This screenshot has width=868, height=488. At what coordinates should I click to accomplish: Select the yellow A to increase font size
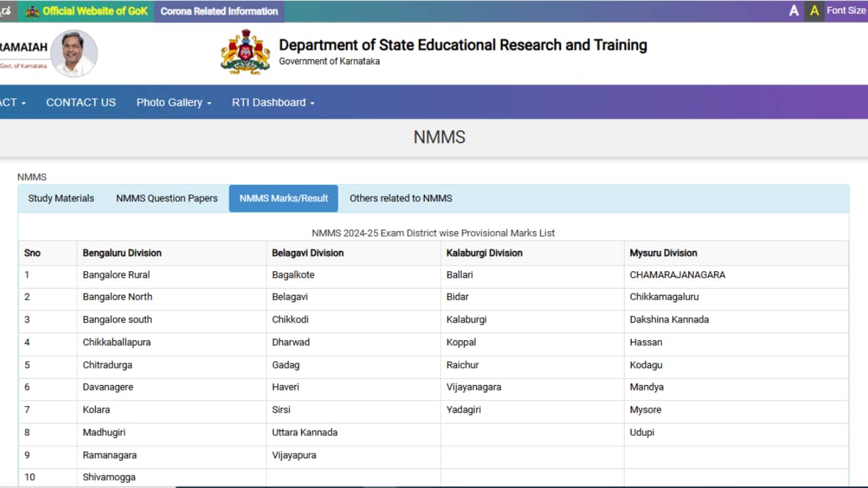pos(814,10)
